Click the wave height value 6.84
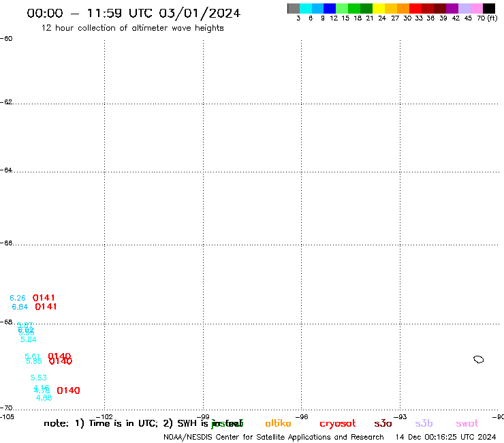The image size is (504, 443). coord(20,307)
